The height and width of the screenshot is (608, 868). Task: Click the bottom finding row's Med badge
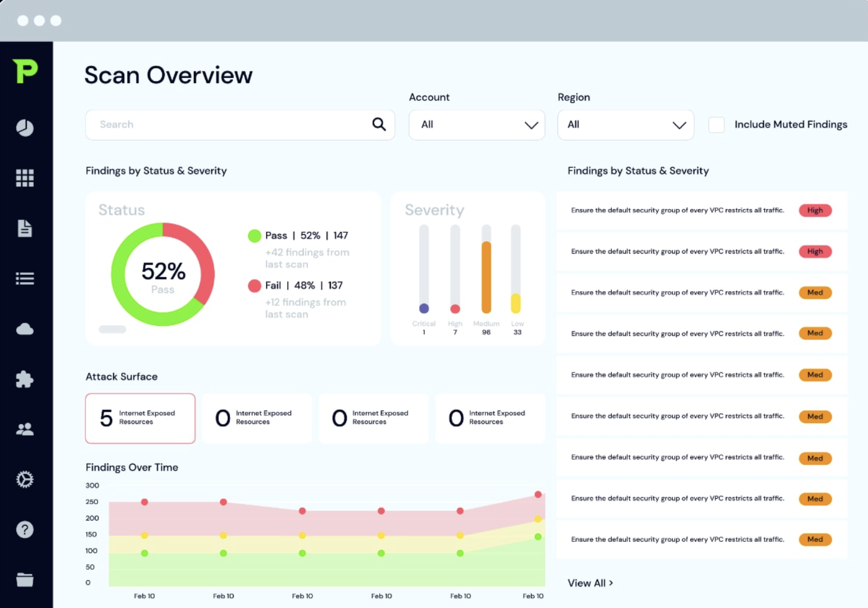815,539
